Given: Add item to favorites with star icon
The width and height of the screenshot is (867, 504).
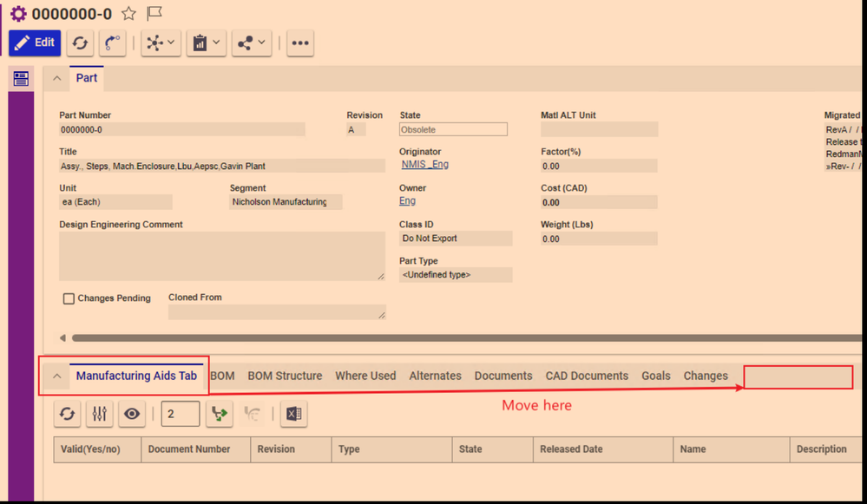Looking at the screenshot, I should coord(128,13).
